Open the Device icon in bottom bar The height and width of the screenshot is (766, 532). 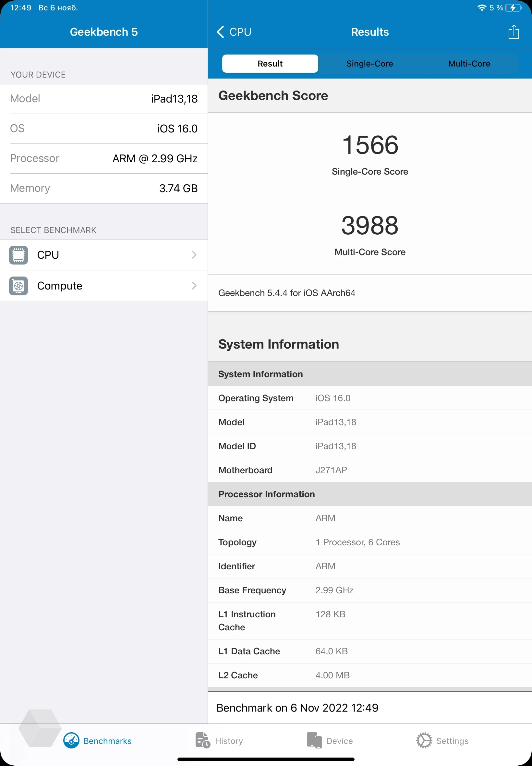[314, 740]
